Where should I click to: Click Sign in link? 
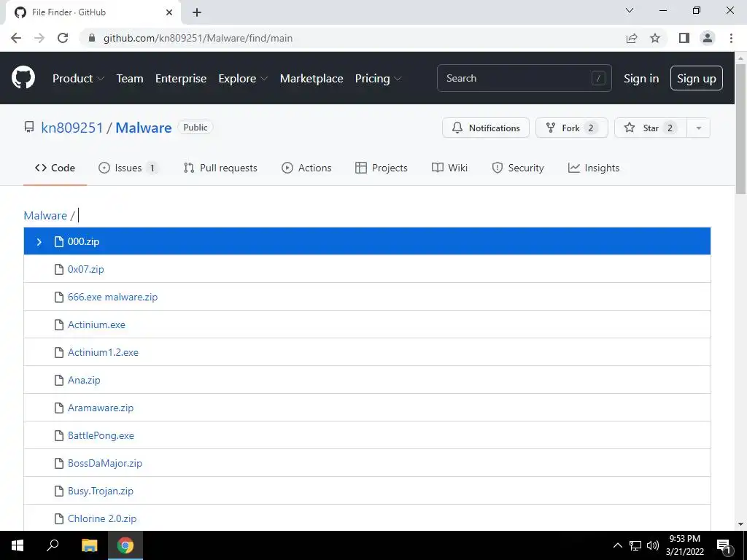(641, 78)
